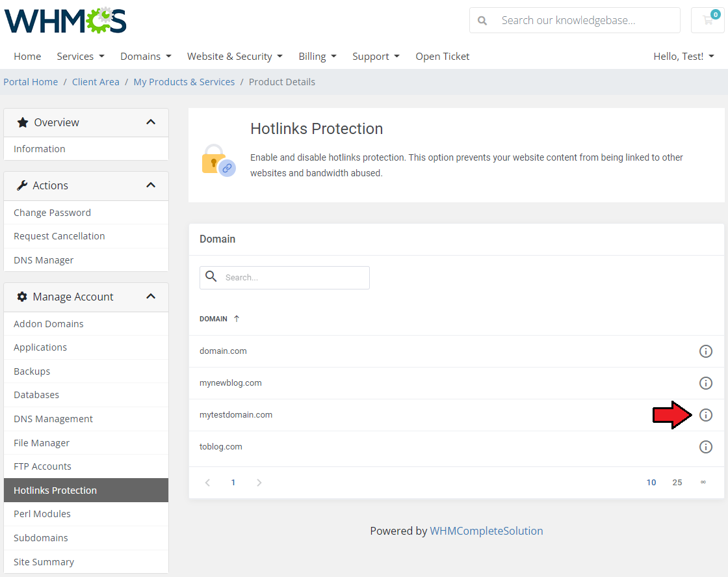Select Request Cancellation in Actions

86,236
